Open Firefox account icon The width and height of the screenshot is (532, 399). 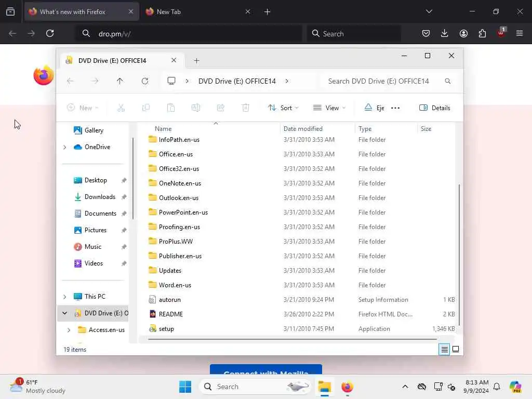coord(463,33)
